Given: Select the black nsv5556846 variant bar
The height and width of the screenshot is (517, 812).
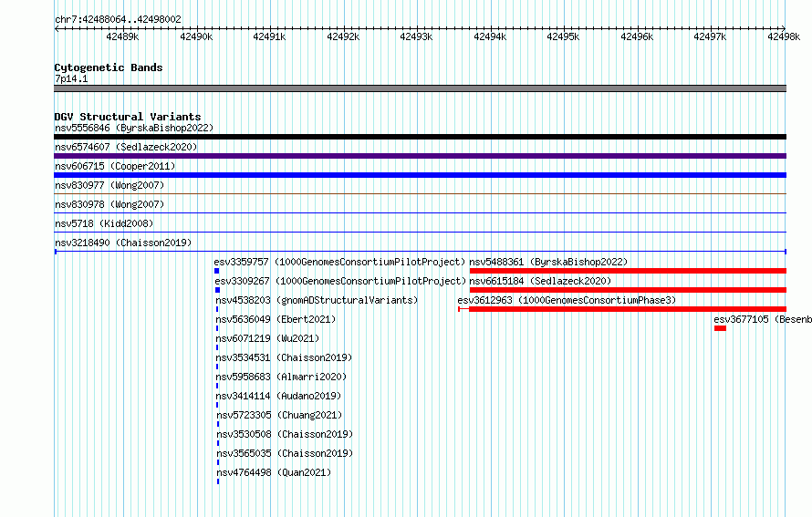Looking at the screenshot, I should click(x=420, y=137).
